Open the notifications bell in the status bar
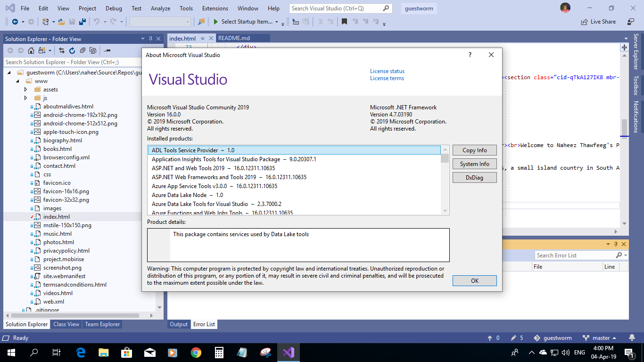This screenshot has width=644, height=362. 632,338
